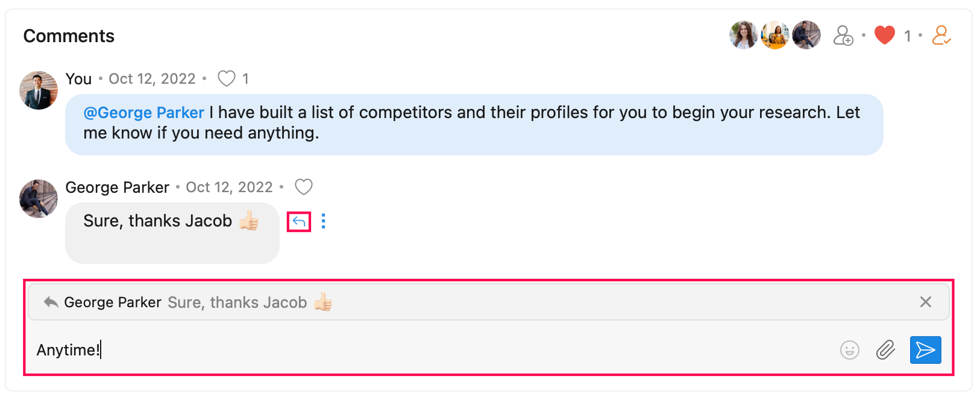This screenshot has width=980, height=400.
Task: Click the reply arrow on George's comment
Action: [x=299, y=222]
